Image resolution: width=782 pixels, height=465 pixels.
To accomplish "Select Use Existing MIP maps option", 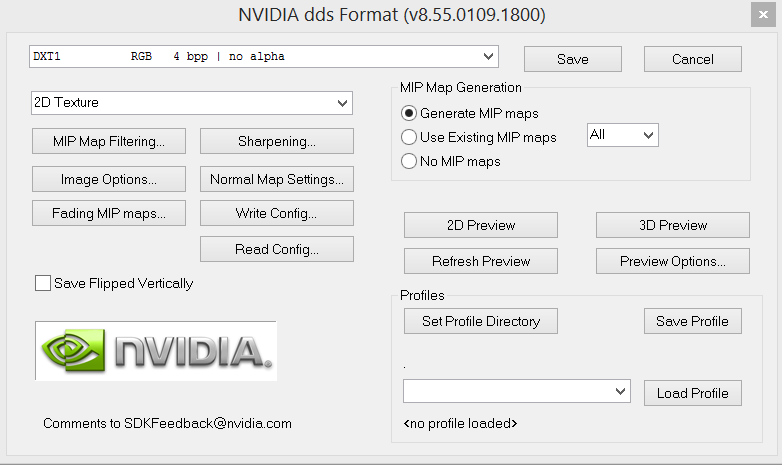I will (x=408, y=137).
